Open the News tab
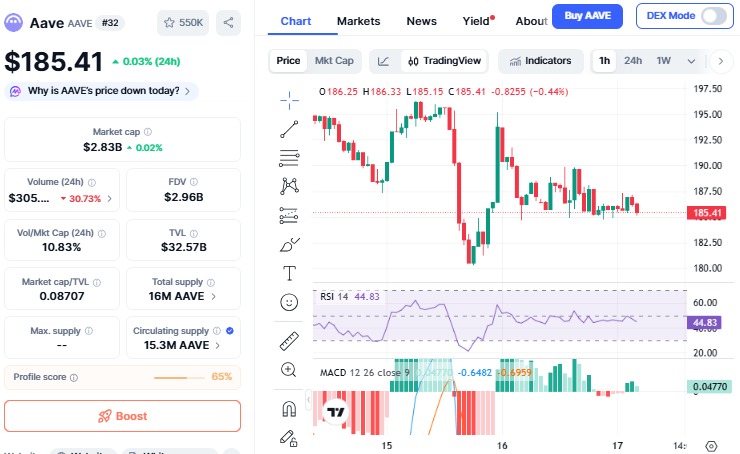 [x=421, y=21]
